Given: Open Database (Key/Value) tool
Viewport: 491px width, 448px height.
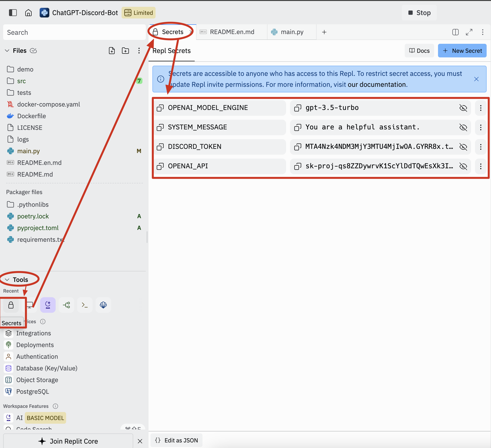Looking at the screenshot, I should tap(47, 368).
